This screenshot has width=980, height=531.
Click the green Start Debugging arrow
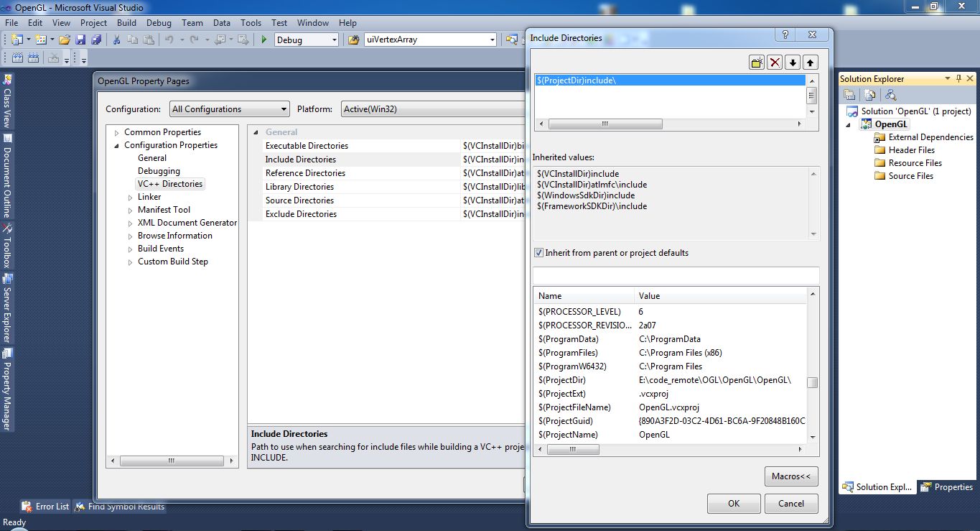[x=264, y=40]
